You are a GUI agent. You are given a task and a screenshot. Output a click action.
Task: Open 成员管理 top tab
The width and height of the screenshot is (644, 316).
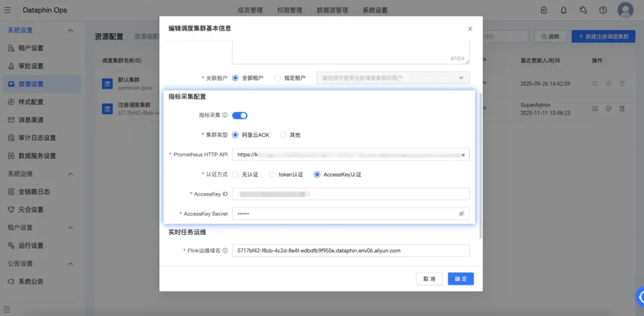pos(250,10)
